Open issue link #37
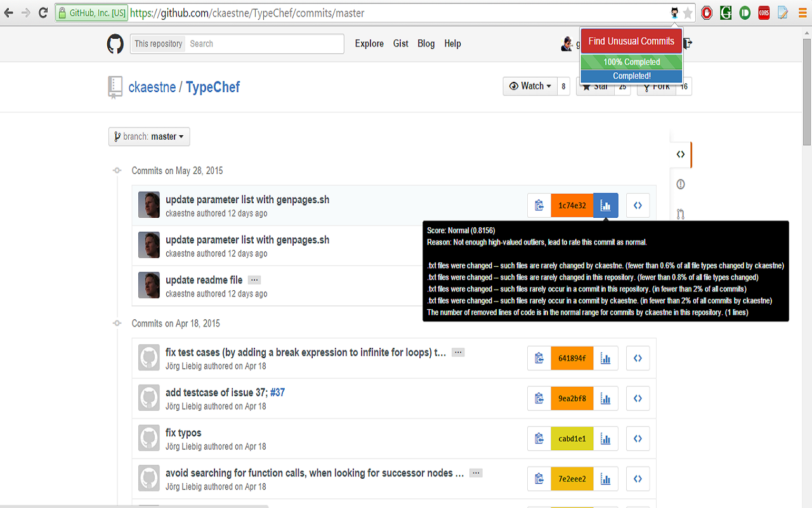The width and height of the screenshot is (812, 508). click(x=278, y=392)
